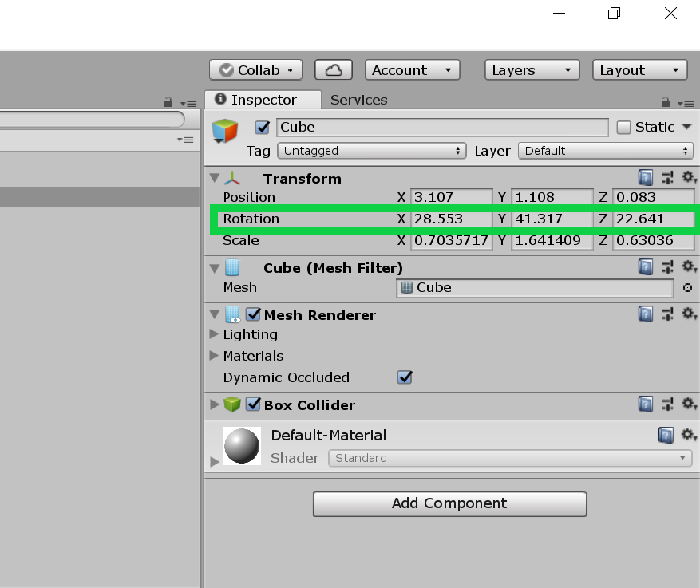This screenshot has width=700, height=588.
Task: Open Default-Material help reference icon
Action: click(x=666, y=435)
